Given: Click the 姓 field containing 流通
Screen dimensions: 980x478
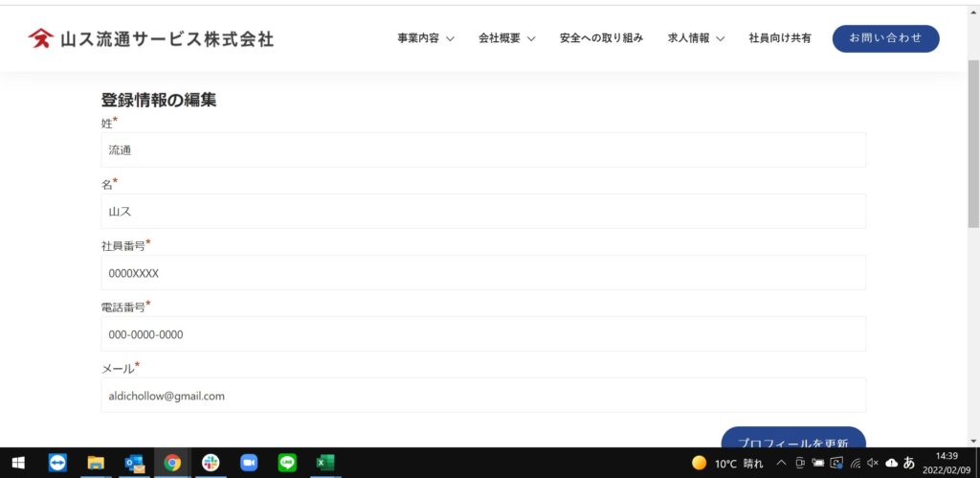Looking at the screenshot, I should pyautogui.click(x=483, y=150).
